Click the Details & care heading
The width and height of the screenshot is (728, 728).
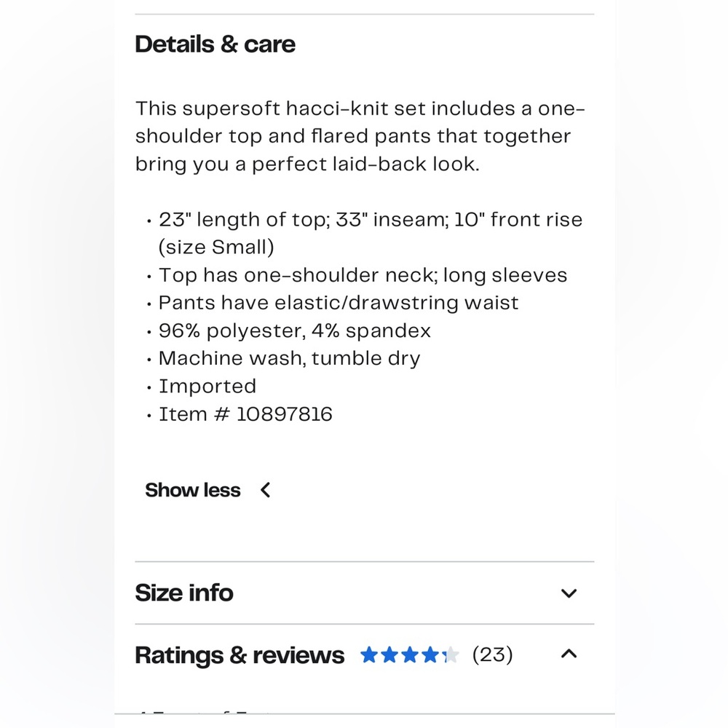[x=215, y=44]
